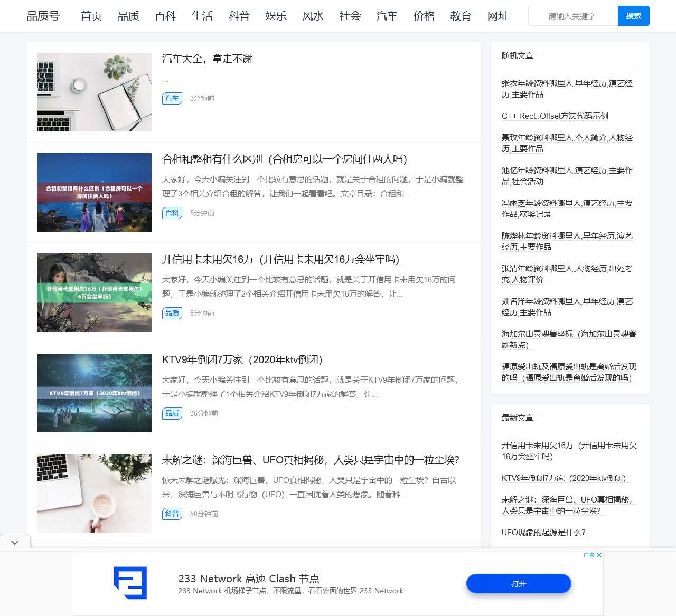Open the KTV9年倒闭7万家 thumbnail image
Viewport: 676px width, 616px height.
point(94,393)
